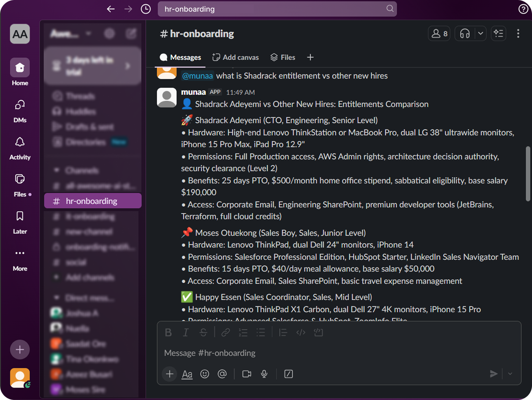Open the composer plus attach button

point(170,374)
